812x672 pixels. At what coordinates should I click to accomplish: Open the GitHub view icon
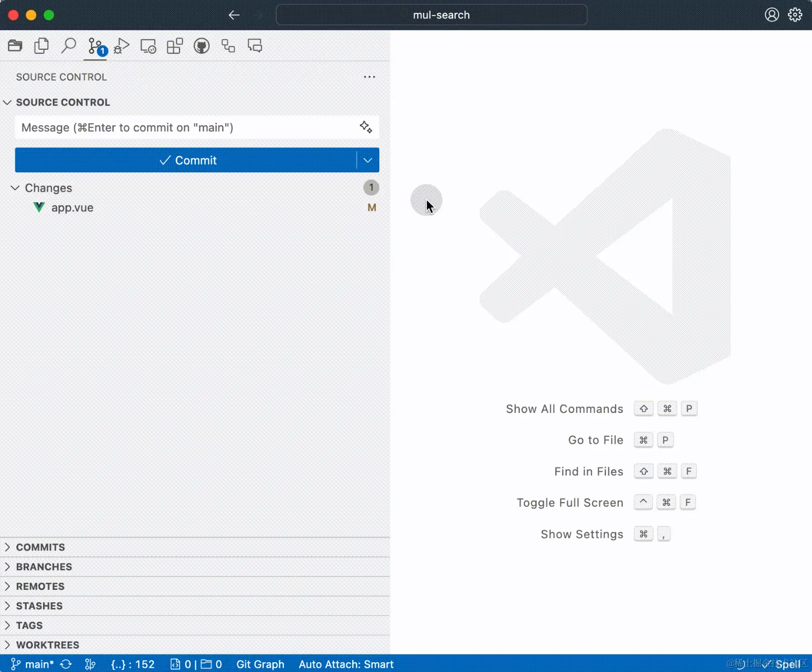tap(201, 46)
